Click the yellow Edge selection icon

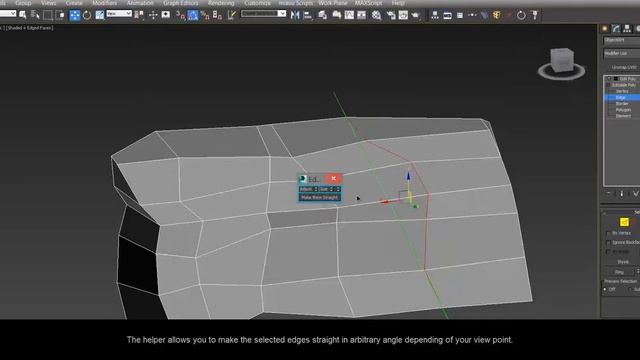[x=624, y=222]
